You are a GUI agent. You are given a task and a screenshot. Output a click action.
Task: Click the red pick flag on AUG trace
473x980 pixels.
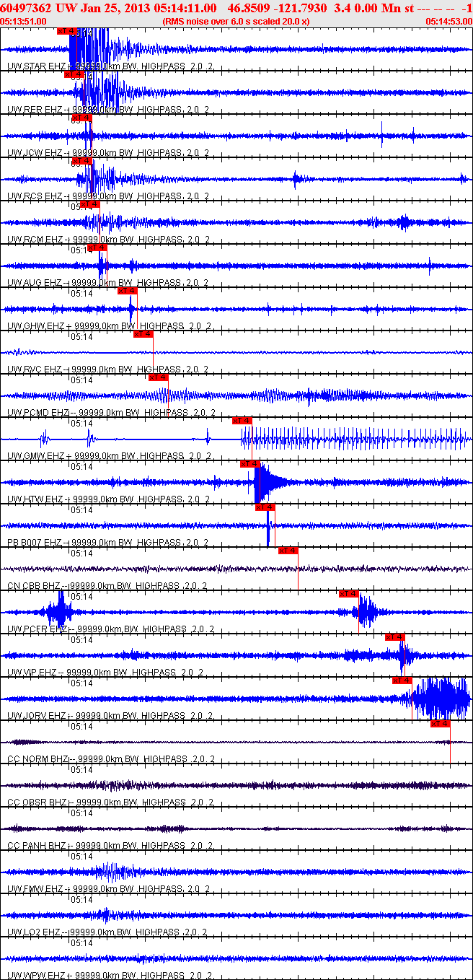97,248
